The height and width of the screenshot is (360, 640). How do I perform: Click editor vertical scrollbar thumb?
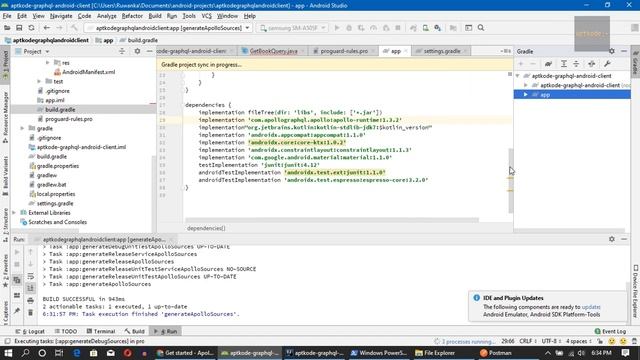coord(510,181)
